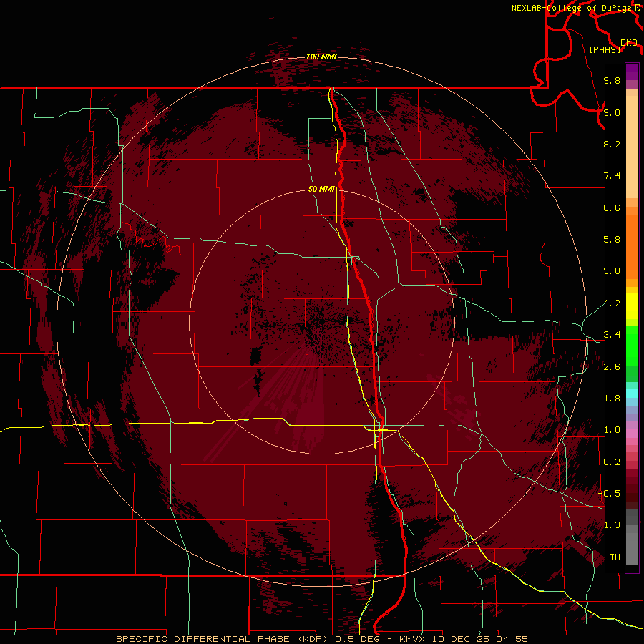This screenshot has height=644, width=644.
Task: Click the 0.2 value on the color scale
Action: point(612,462)
